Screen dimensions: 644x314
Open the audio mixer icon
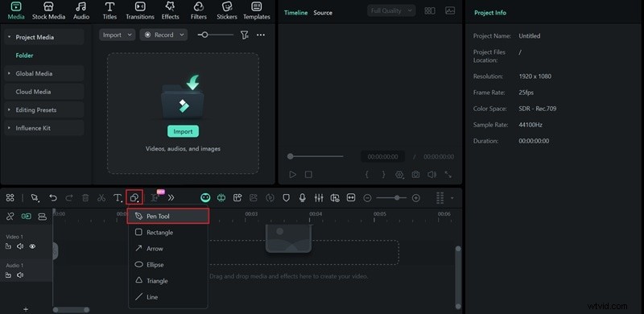(x=319, y=198)
